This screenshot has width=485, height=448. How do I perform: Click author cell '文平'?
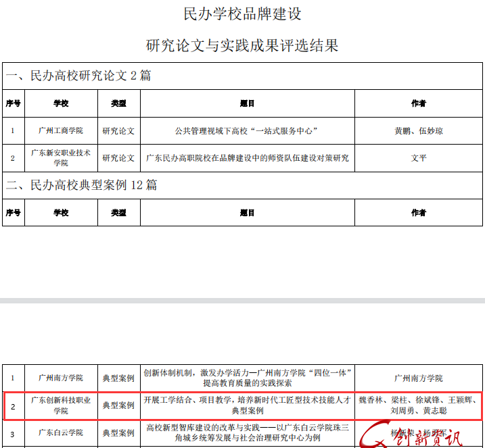point(419,158)
